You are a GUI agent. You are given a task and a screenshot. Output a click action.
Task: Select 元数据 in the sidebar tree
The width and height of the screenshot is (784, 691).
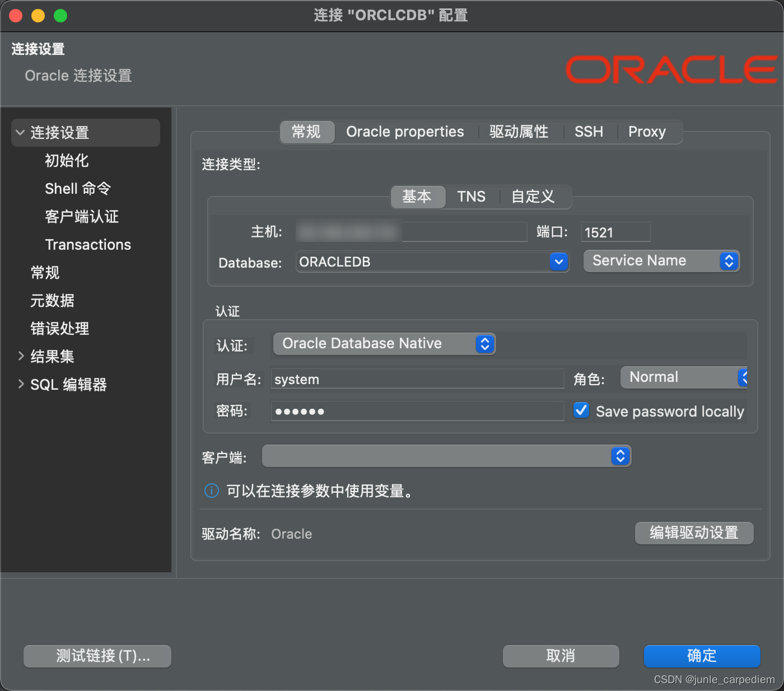pos(52,301)
